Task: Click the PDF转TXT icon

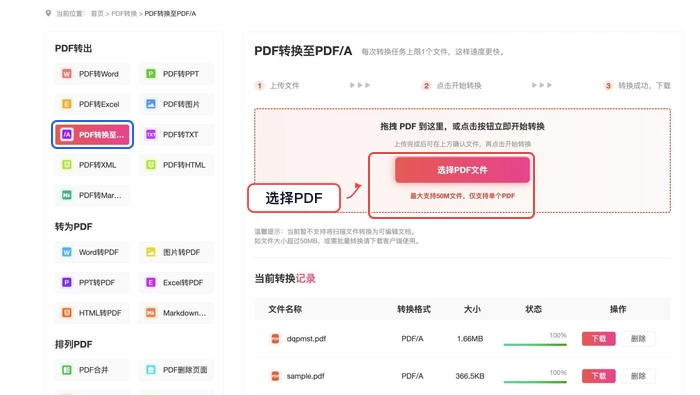Action: tap(151, 134)
